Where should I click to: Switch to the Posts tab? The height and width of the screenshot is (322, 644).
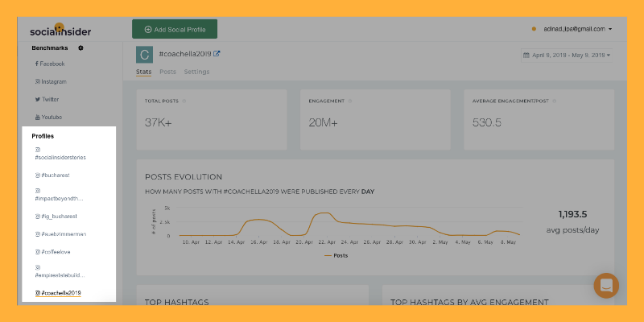[167, 72]
